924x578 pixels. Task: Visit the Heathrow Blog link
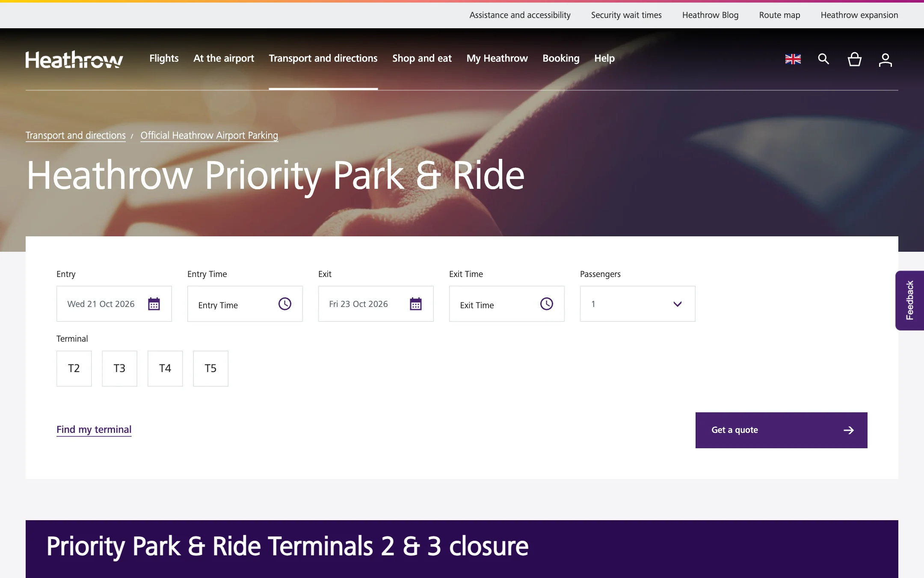710,15
